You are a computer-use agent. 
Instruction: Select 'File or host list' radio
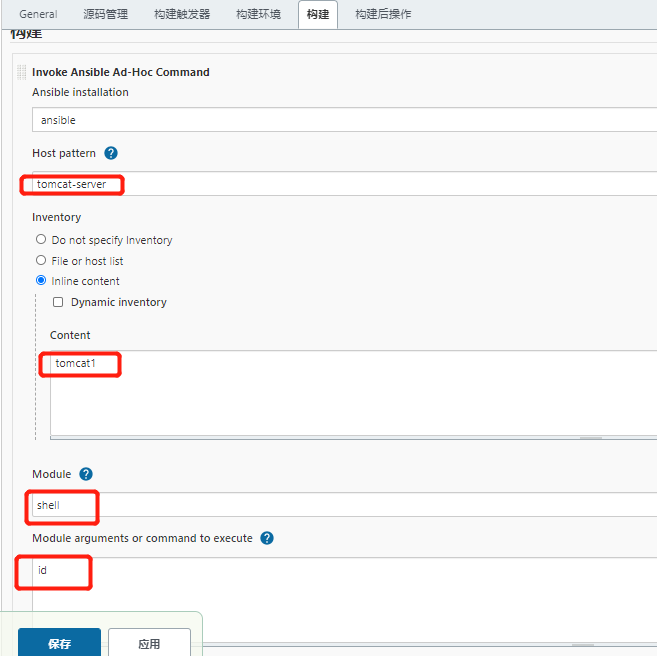coord(41,260)
